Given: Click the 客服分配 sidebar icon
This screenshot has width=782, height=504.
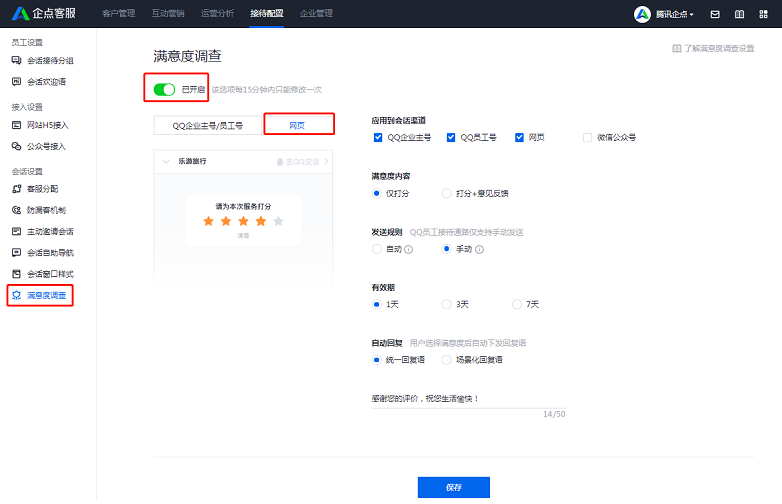Looking at the screenshot, I should tap(16, 188).
